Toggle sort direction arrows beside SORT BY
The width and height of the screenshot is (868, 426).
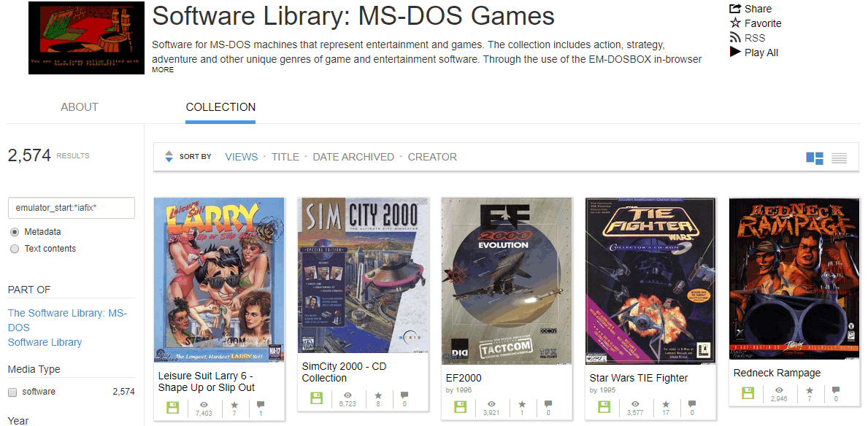169,157
